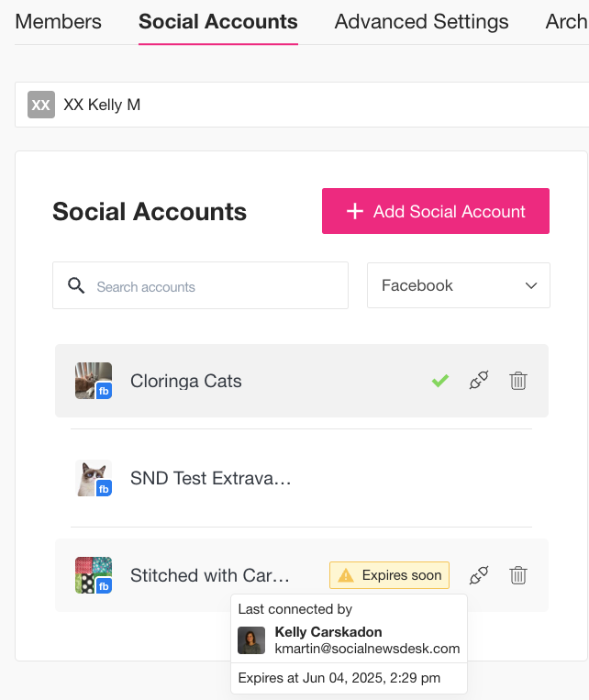Click the Cloringa Cats profile thumbnail

tap(94, 381)
